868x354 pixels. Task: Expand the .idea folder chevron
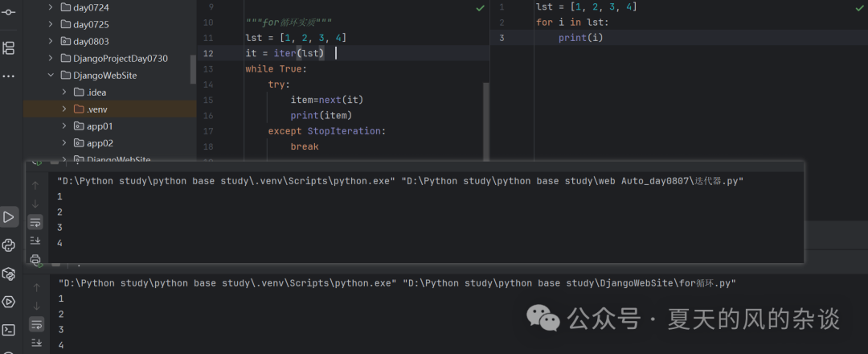coord(64,93)
